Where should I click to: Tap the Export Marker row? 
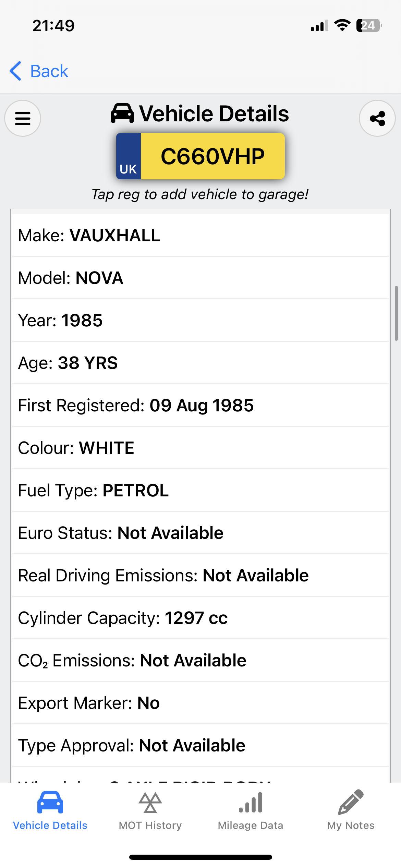coord(200,703)
